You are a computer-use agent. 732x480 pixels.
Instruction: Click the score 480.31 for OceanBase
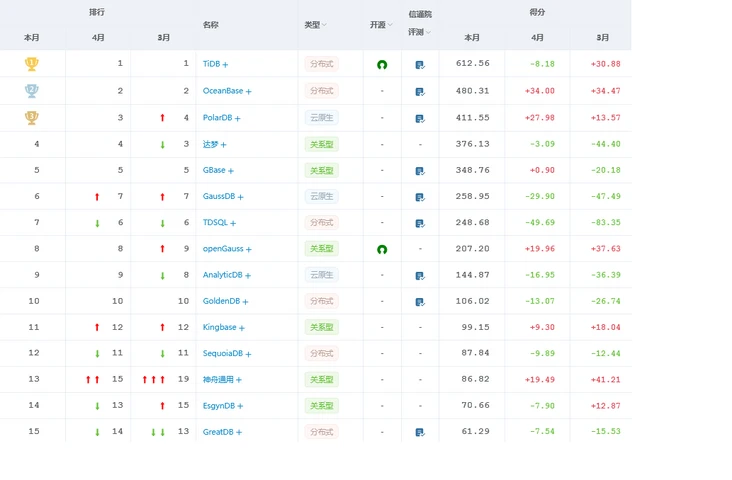[472, 91]
